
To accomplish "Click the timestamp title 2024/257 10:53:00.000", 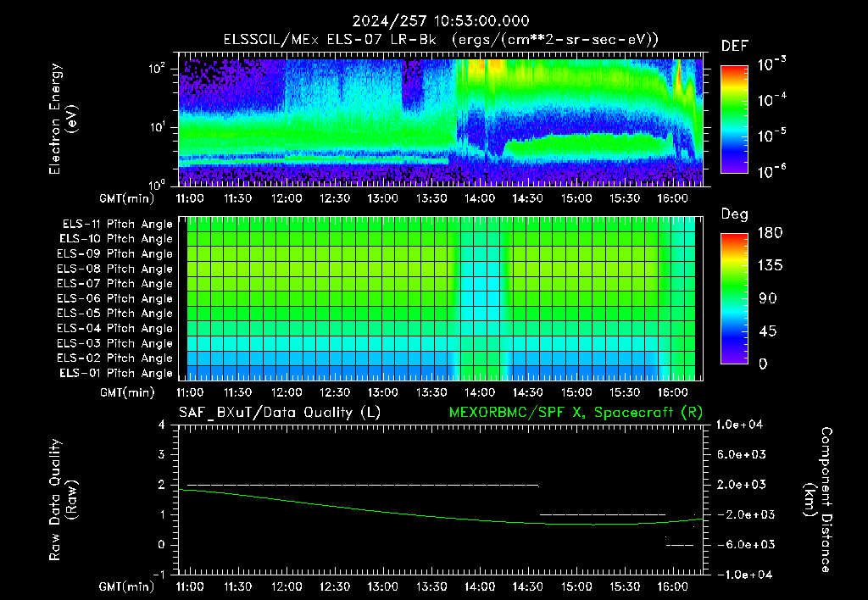I will (x=441, y=21).
